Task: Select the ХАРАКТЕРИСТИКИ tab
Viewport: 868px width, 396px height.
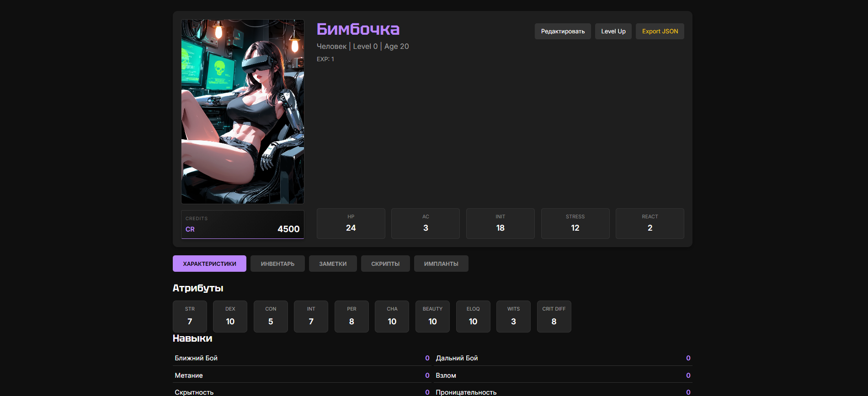Action: (x=209, y=264)
